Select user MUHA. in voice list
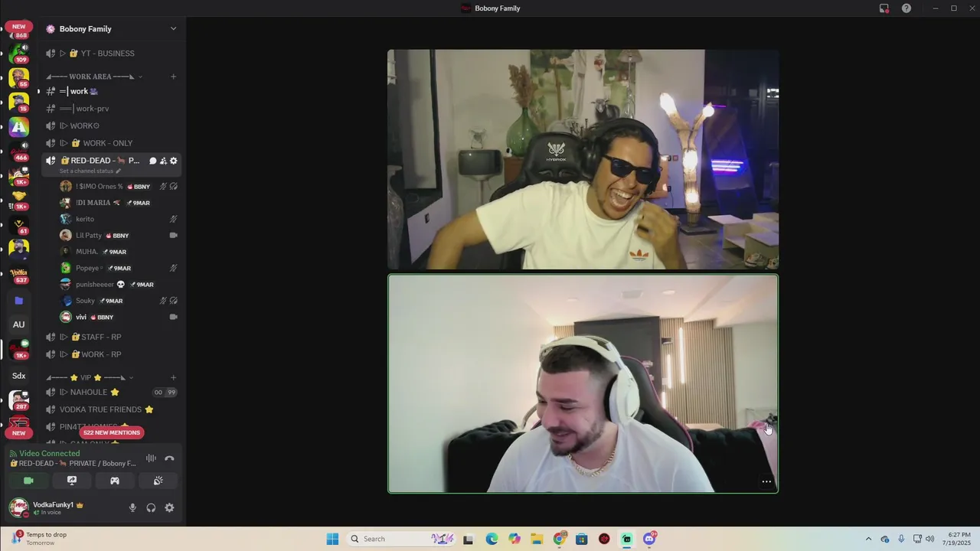This screenshot has width=980, height=551. point(119,252)
